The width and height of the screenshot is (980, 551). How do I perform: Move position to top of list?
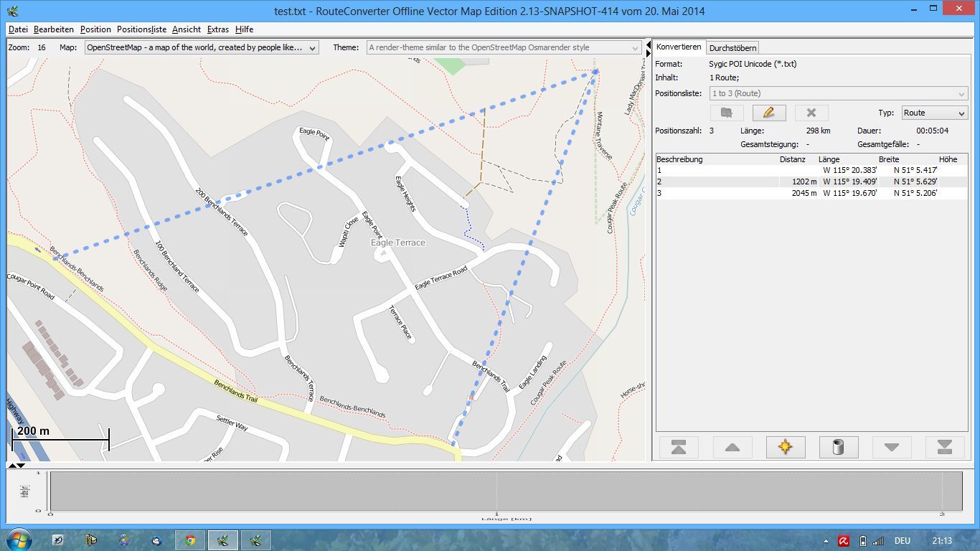[x=679, y=447]
